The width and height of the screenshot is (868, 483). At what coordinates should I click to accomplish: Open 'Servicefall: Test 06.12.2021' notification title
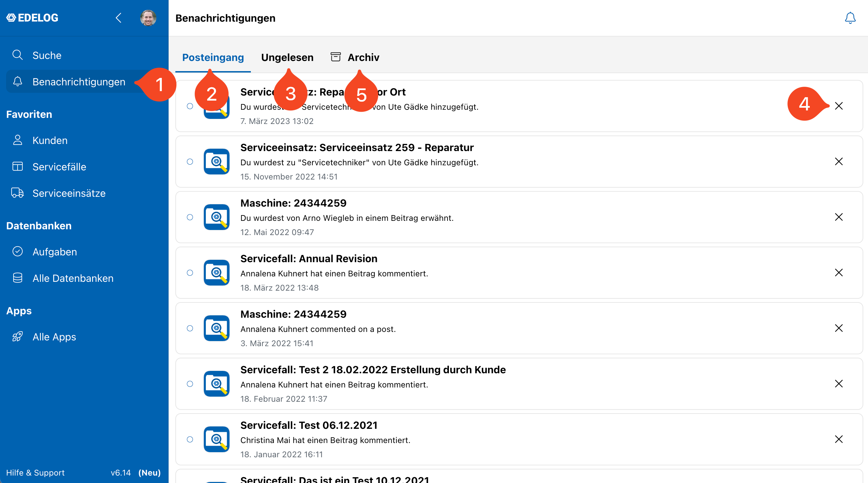[309, 425]
